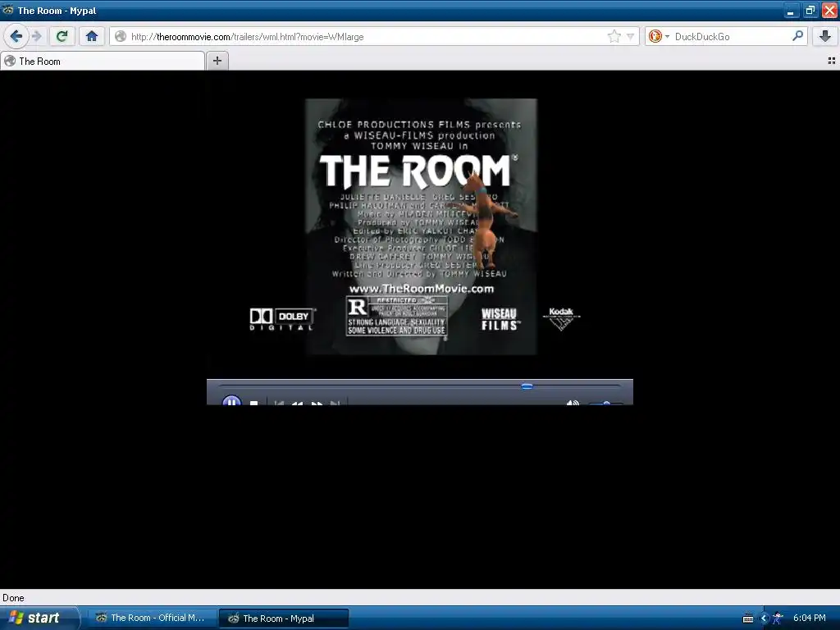Click the player volume slider
This screenshot has width=840, height=630.
click(x=605, y=403)
